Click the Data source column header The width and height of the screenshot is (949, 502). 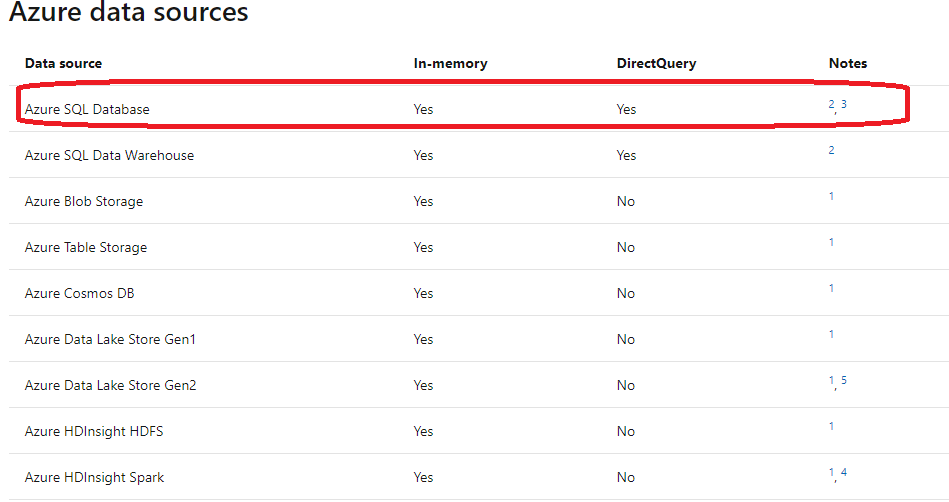point(63,63)
